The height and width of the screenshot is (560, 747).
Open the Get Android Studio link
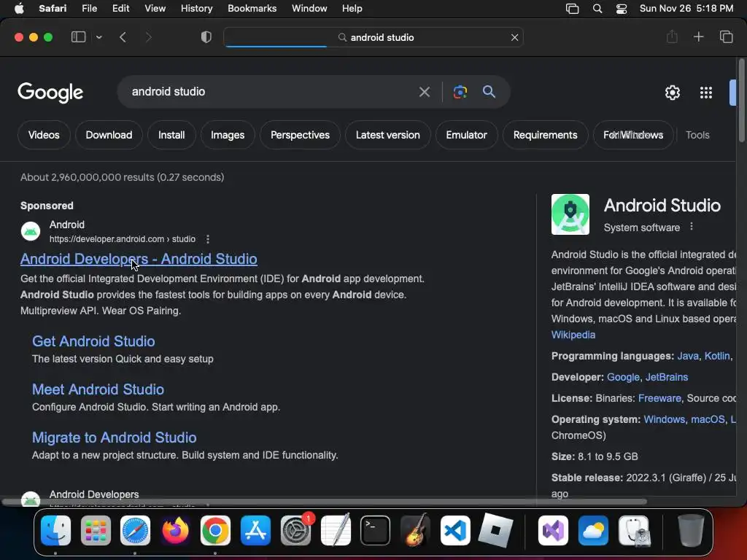[x=93, y=341]
